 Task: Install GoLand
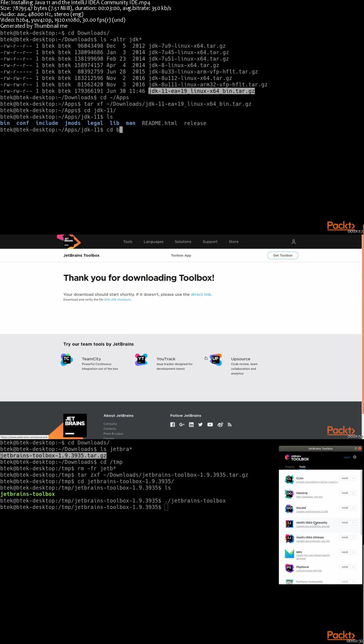click(345, 508)
